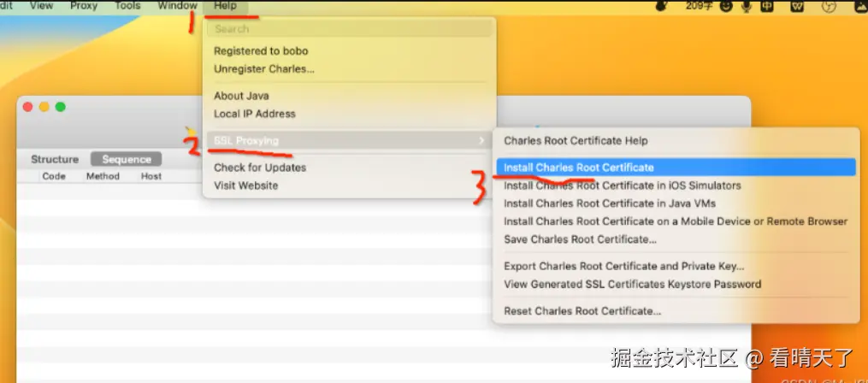
Task: Open the Proxy menu
Action: coord(84,6)
